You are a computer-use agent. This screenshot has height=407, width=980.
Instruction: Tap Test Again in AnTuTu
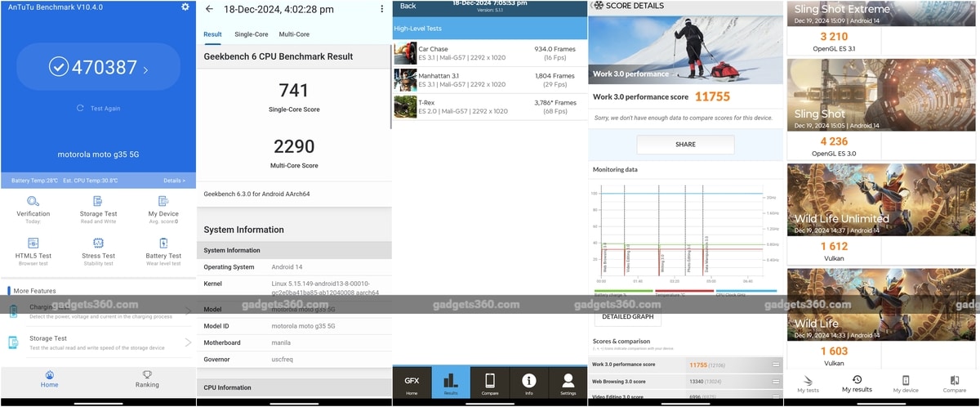[x=98, y=108]
